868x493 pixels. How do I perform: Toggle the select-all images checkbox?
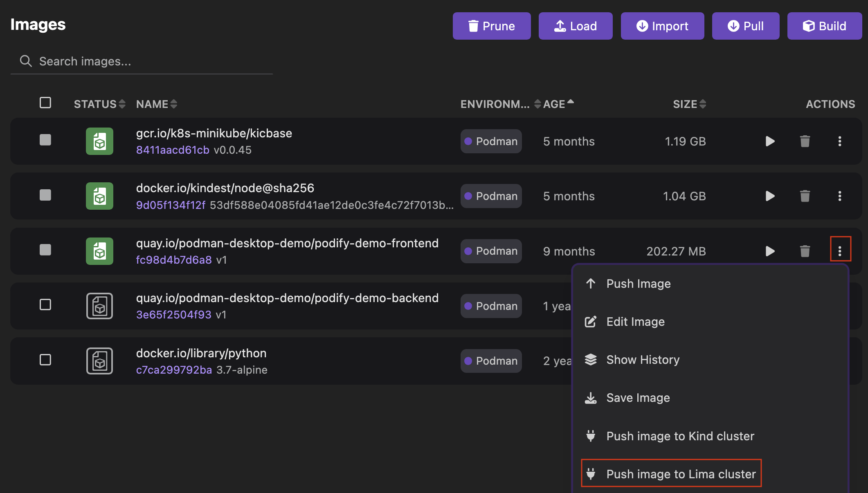click(x=45, y=103)
